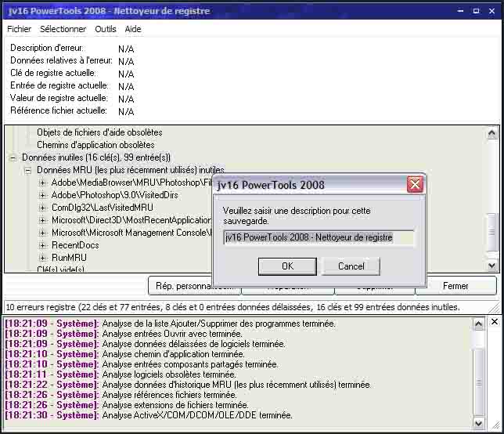Open the Outils menu
The width and height of the screenshot is (504, 434).
pos(106,29)
